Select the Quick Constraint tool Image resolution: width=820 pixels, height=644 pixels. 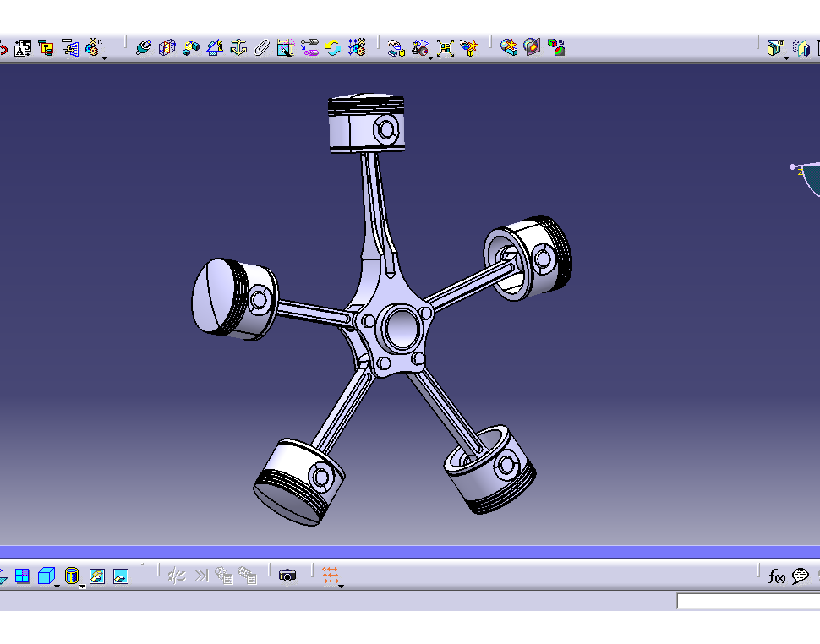coord(286,48)
